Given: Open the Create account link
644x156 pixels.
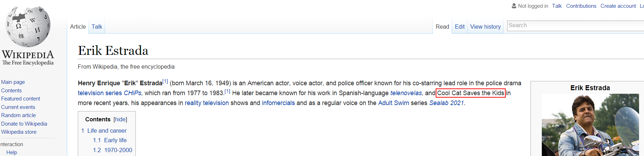Looking at the screenshot, I should point(618,6).
